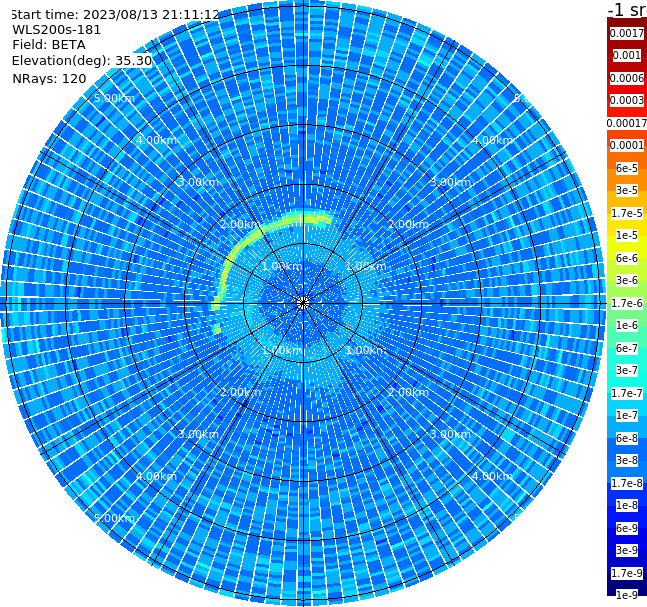Click the 3e-7 colorbar label
The image size is (647, 607).
point(627,371)
